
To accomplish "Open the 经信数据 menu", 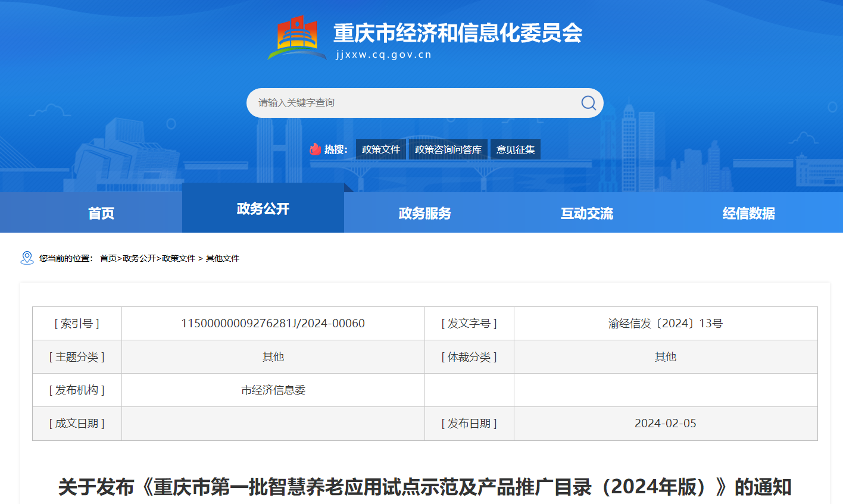I will coord(747,213).
